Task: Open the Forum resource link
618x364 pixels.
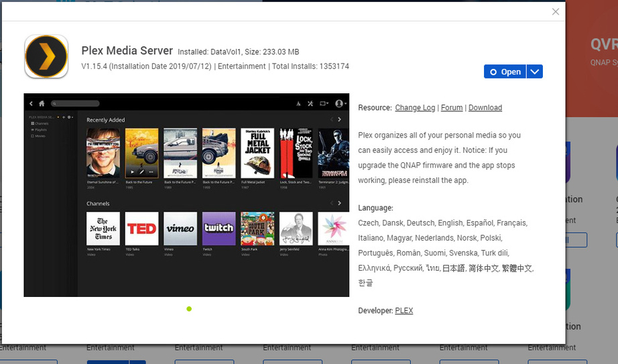Action: [x=452, y=108]
